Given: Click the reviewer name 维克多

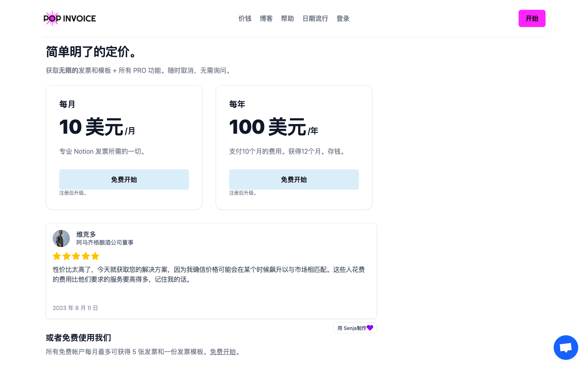Looking at the screenshot, I should pyautogui.click(x=86, y=234).
